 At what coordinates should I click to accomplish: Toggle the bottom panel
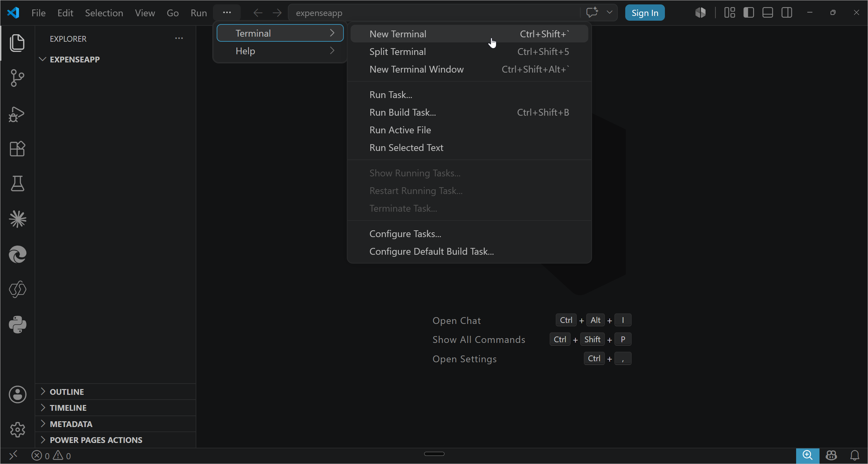[x=768, y=13]
